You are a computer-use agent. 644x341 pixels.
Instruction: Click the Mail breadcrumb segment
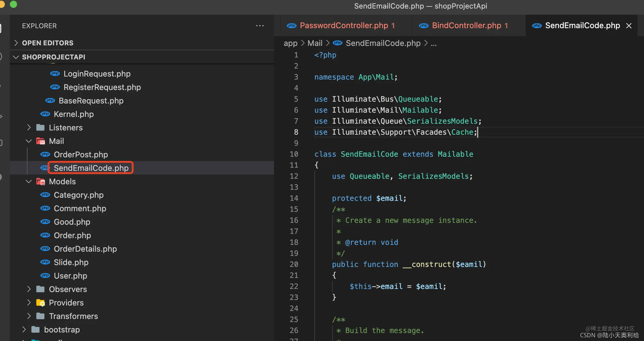coord(315,43)
